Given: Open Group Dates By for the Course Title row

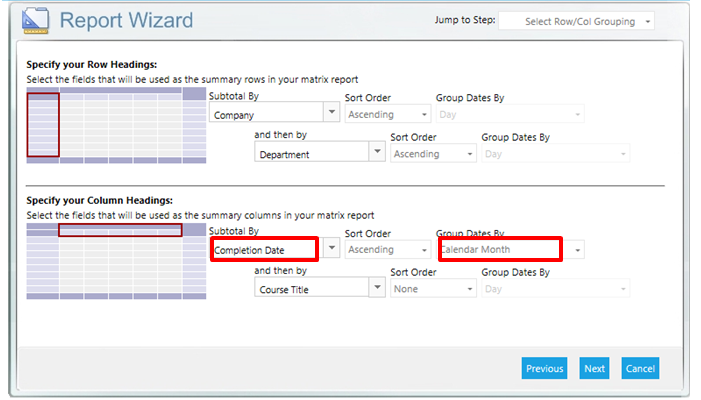Looking at the screenshot, I should coord(555,289).
